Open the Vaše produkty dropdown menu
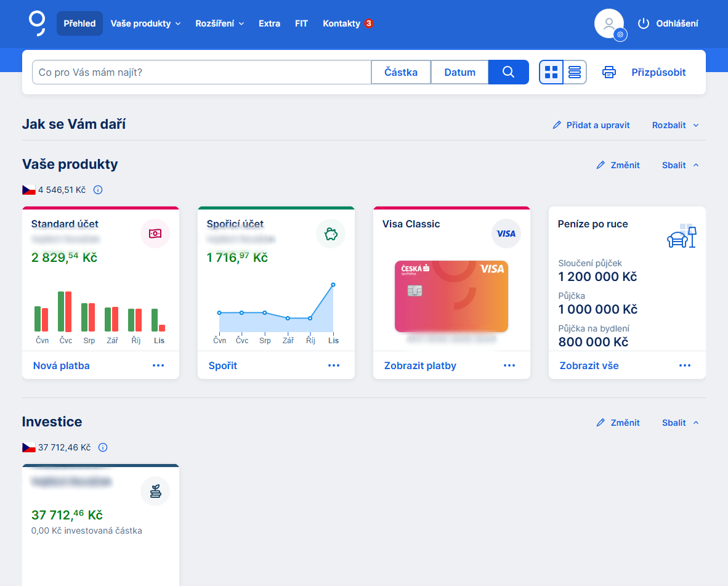The image size is (728, 586). tap(145, 23)
